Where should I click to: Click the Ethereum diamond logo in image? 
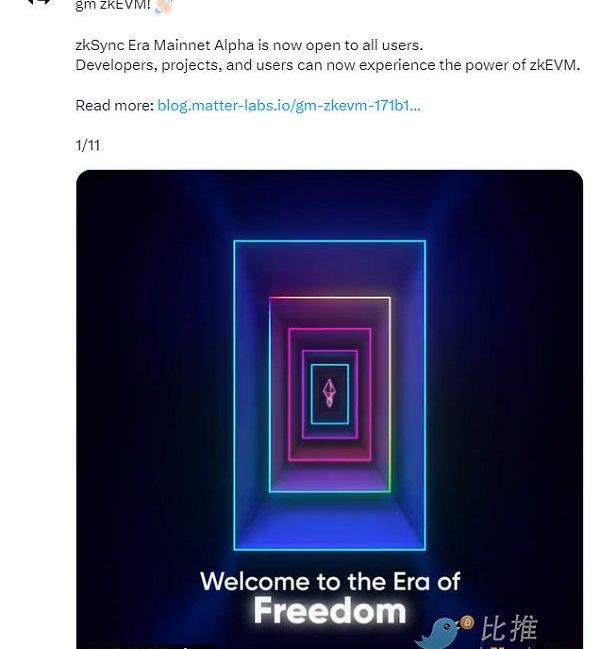329,393
